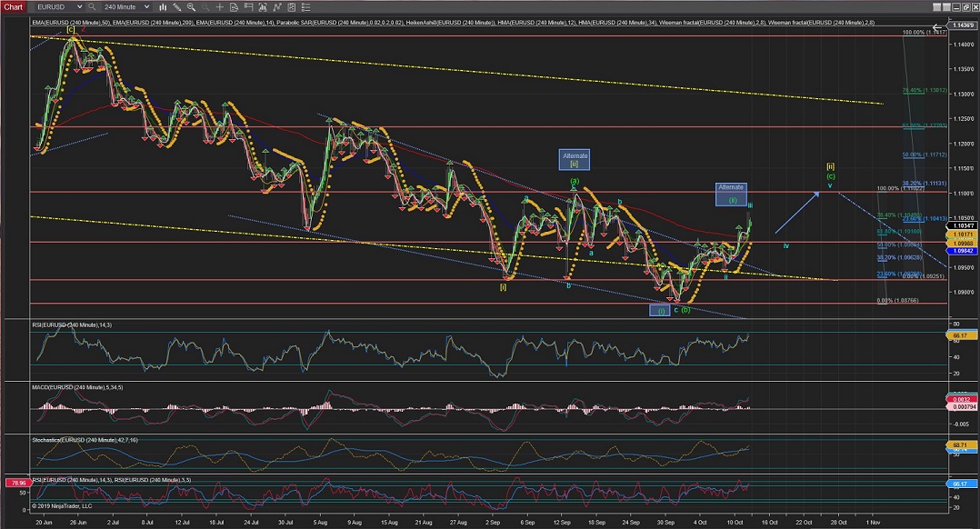Image resolution: width=980 pixels, height=529 pixels.
Task: Click the second window link square
Action: pos(945,7)
